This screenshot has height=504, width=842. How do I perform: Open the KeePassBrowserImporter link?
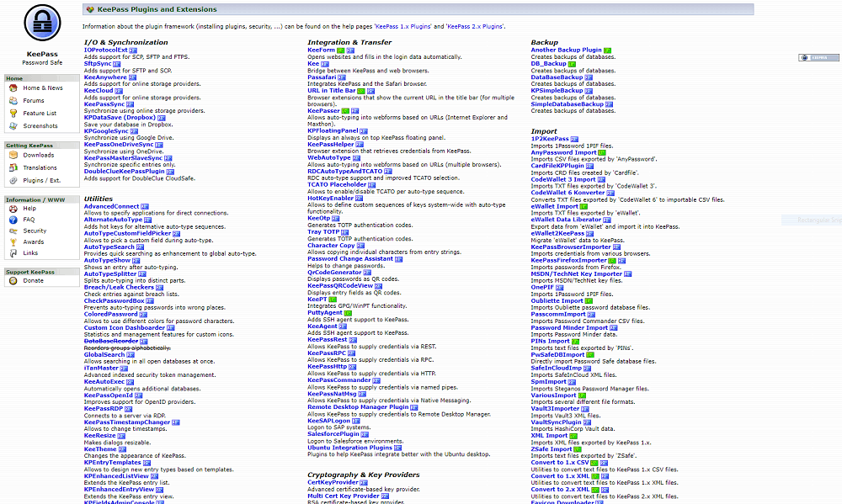tap(571, 247)
